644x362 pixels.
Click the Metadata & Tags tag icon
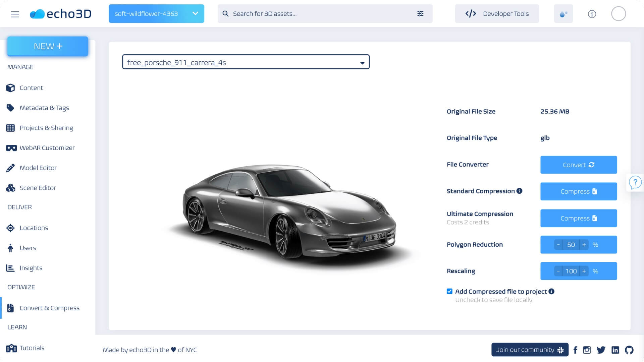[10, 108]
